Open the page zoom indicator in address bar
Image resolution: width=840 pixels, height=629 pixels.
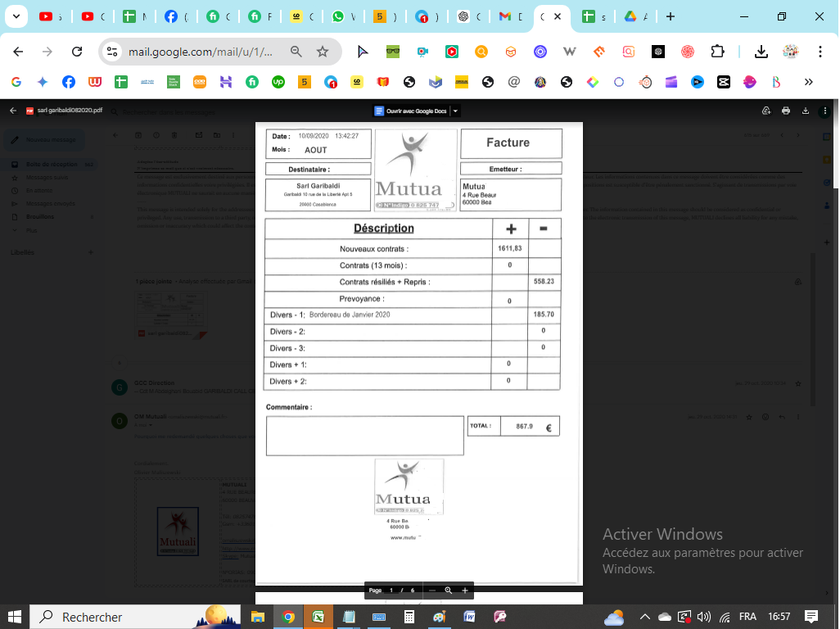(296, 52)
